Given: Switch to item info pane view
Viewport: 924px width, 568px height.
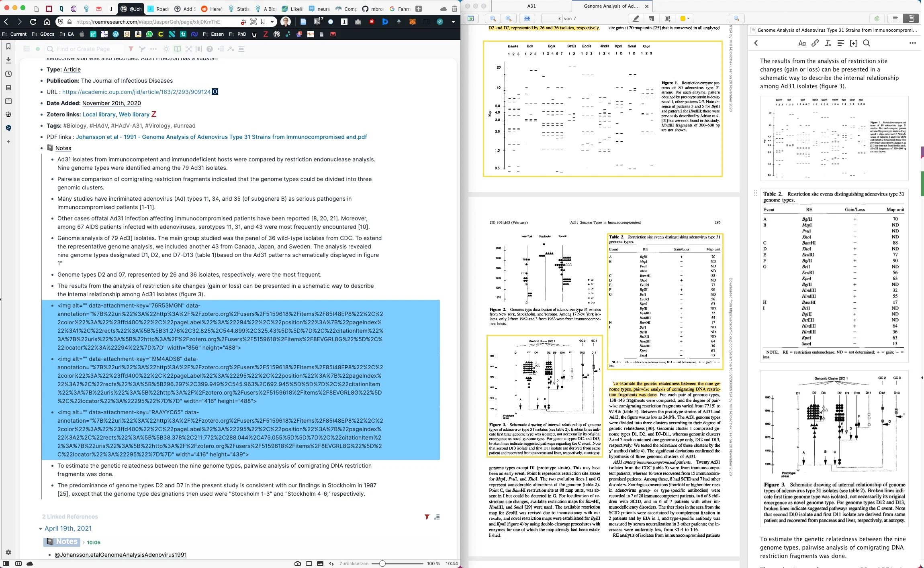Looking at the screenshot, I should click(895, 18).
